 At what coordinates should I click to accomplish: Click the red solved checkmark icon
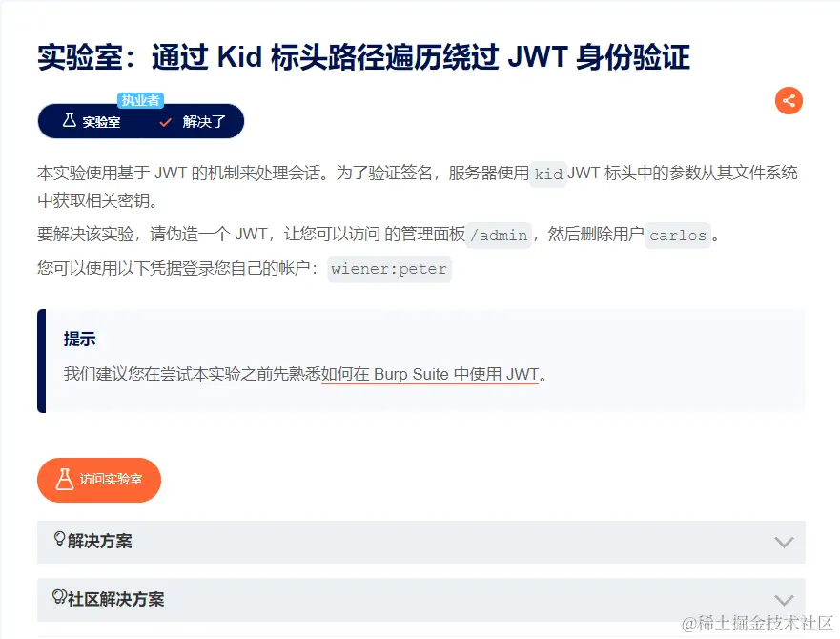(x=166, y=122)
